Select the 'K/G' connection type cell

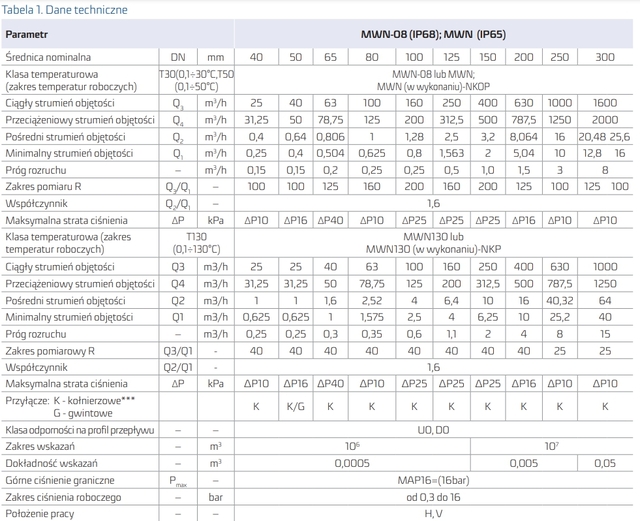(296, 408)
